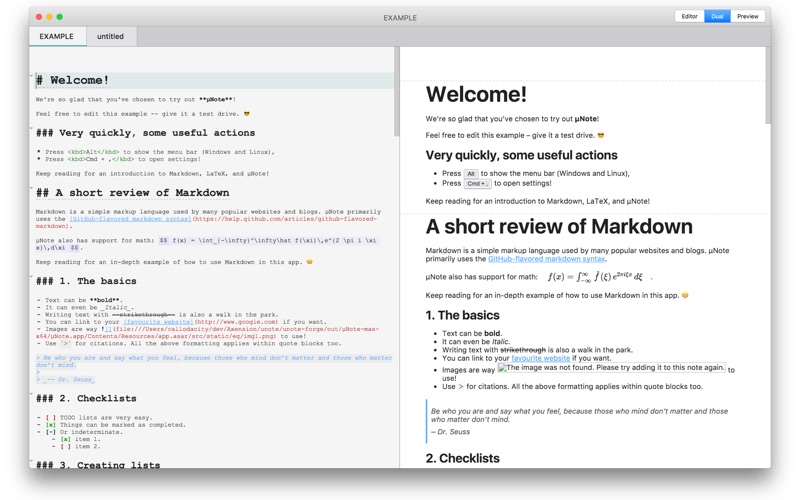Screen dimensions: 800x500
Task: Minimize the window with the yellow button
Action: (x=49, y=17)
